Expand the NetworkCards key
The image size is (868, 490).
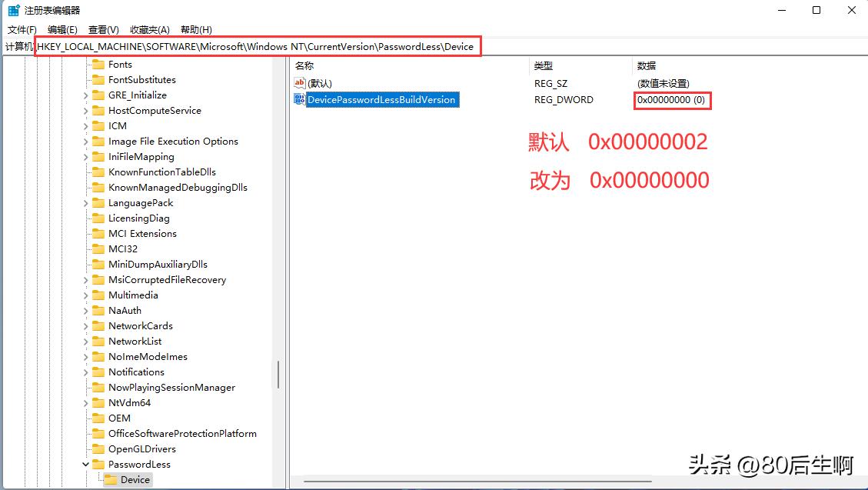pos(85,325)
